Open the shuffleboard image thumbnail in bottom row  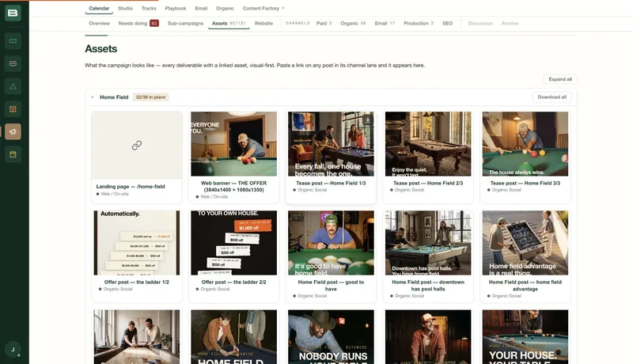point(137,337)
